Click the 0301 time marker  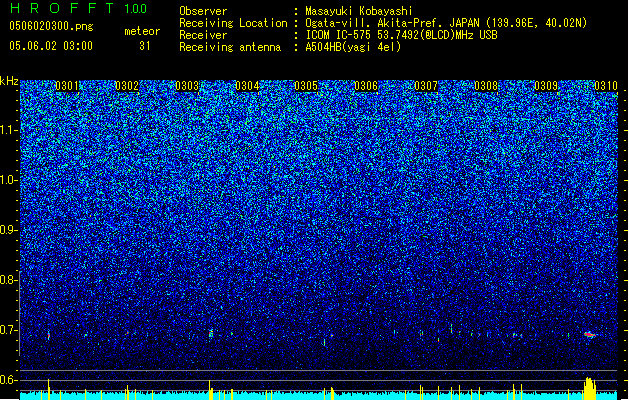point(67,86)
